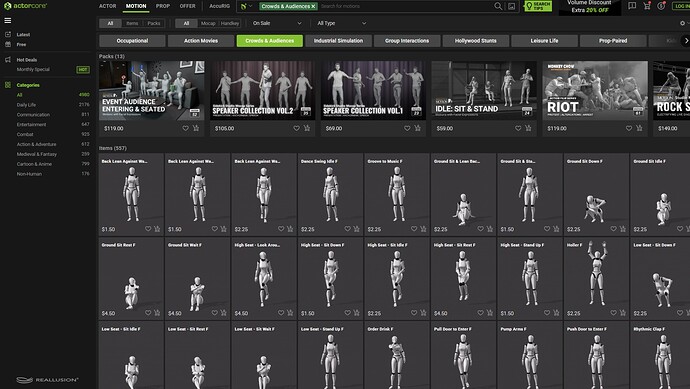Open the hamburger menu in the sidebar
690x389 pixels.
tap(7, 20)
